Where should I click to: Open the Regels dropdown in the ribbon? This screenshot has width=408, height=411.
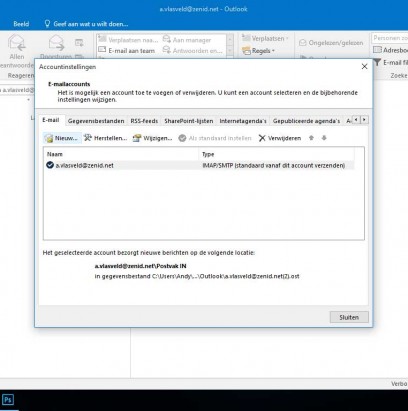259,51
